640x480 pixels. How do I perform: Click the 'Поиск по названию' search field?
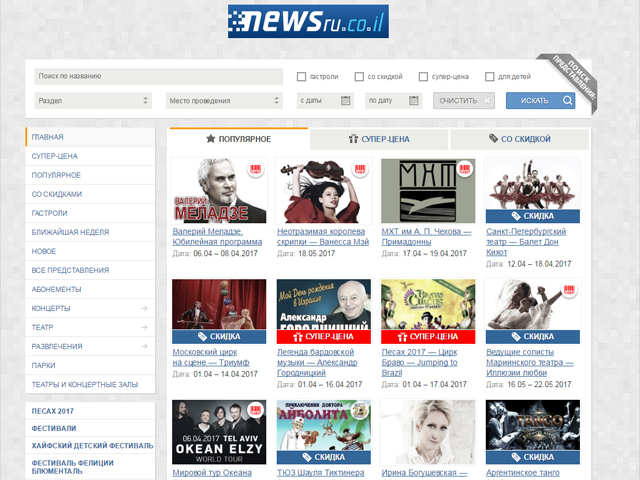[159, 76]
